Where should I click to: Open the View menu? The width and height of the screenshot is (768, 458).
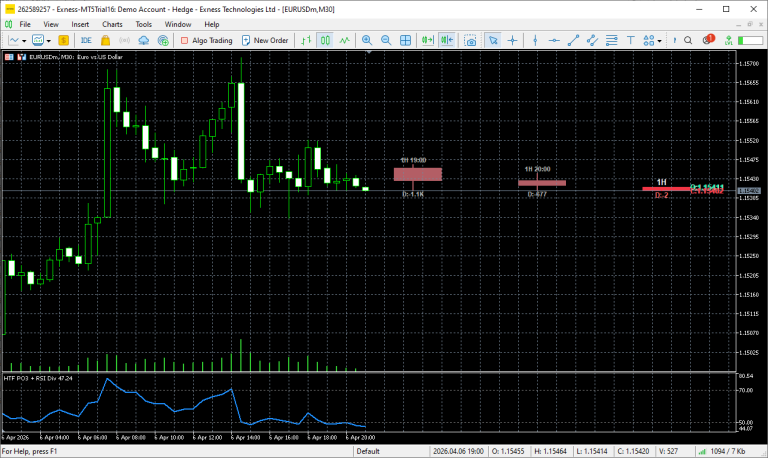pos(51,24)
